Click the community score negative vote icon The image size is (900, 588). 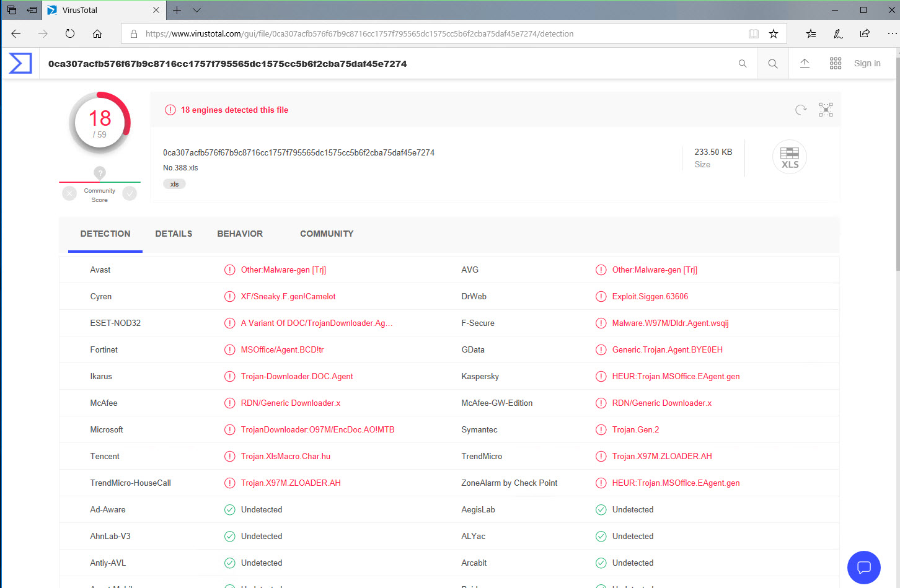click(x=69, y=193)
